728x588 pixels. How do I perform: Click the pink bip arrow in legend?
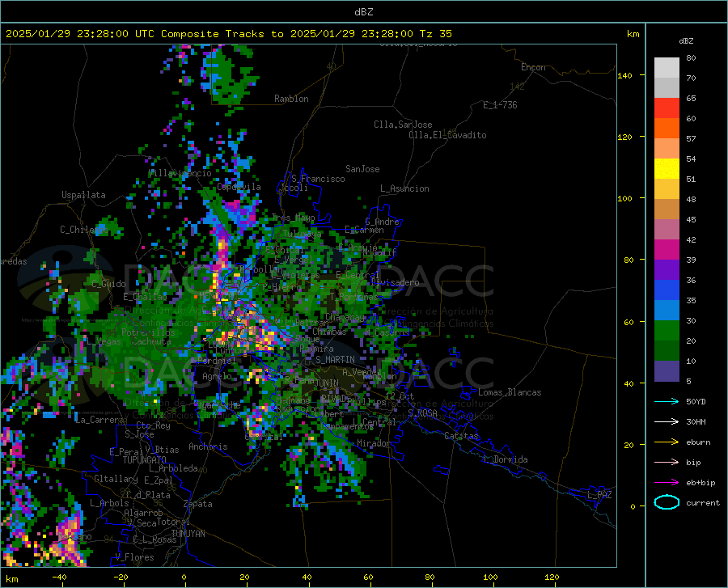pos(667,463)
